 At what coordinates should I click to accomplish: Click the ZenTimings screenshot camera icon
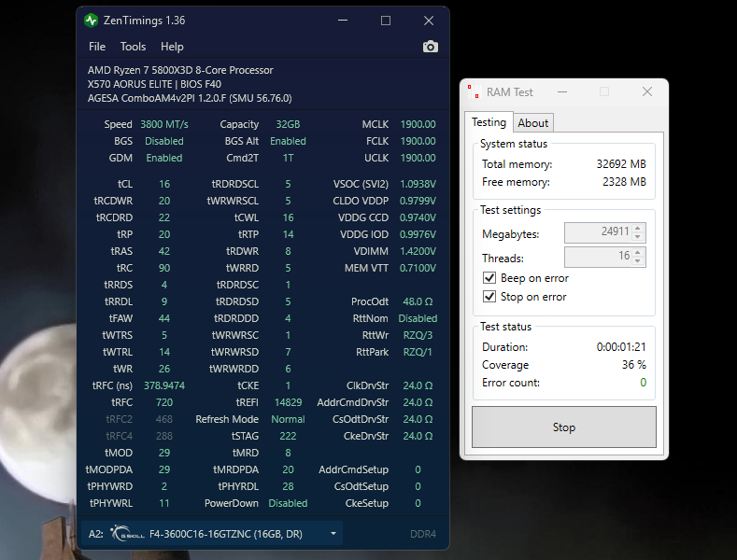pos(430,47)
